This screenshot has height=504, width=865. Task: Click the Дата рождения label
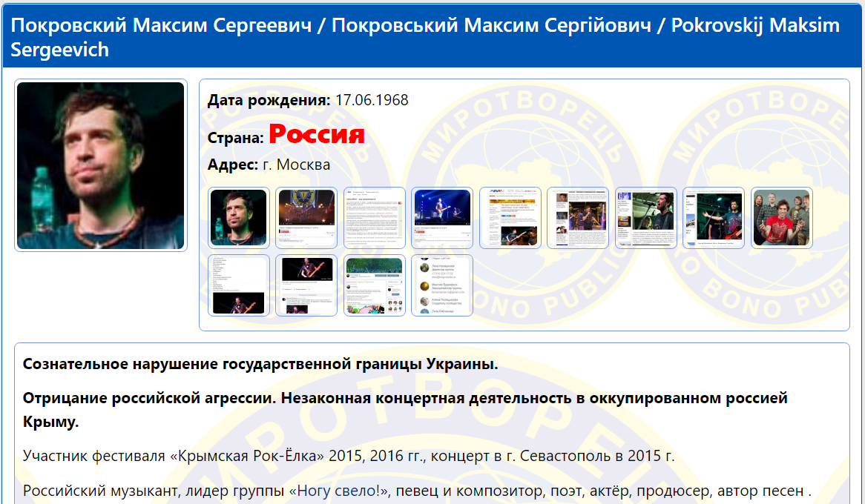(x=269, y=100)
